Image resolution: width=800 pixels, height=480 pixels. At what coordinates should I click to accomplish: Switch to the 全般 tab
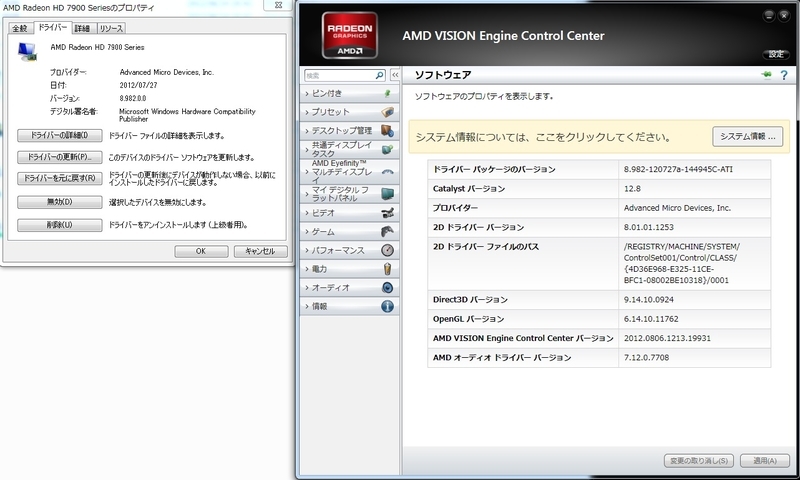point(20,29)
